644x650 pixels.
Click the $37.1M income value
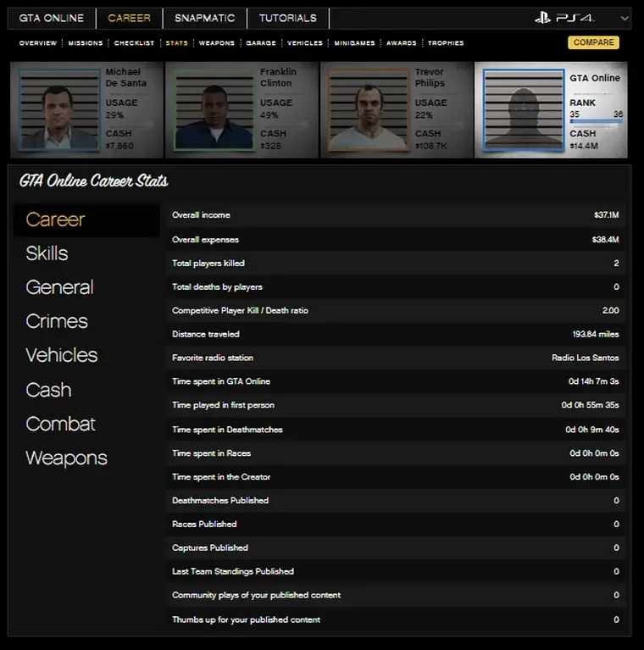click(x=606, y=215)
